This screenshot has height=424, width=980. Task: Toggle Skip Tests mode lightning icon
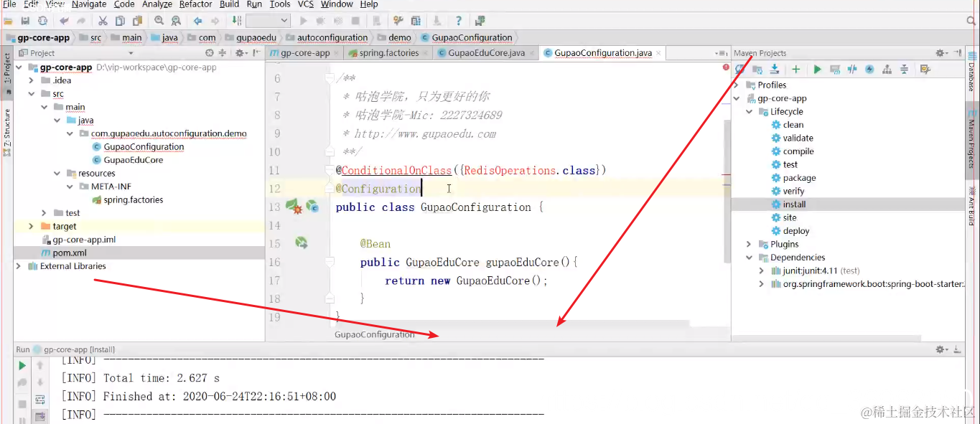point(869,70)
